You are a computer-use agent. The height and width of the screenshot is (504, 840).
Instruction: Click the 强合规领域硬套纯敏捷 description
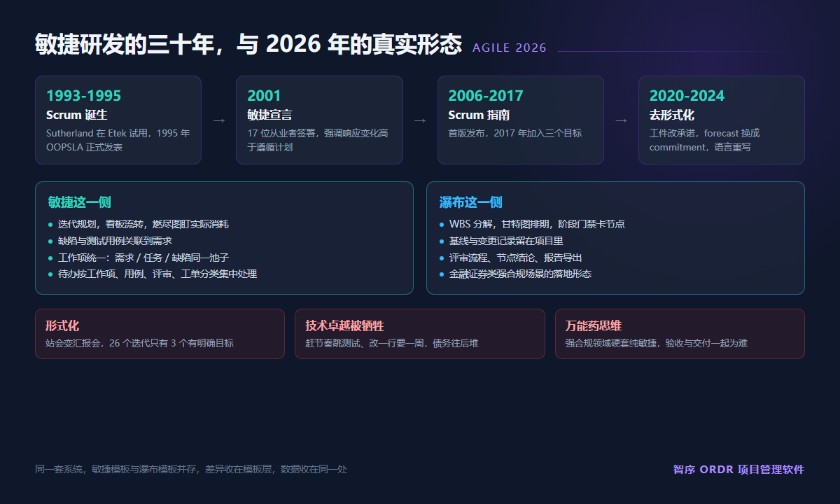657,344
